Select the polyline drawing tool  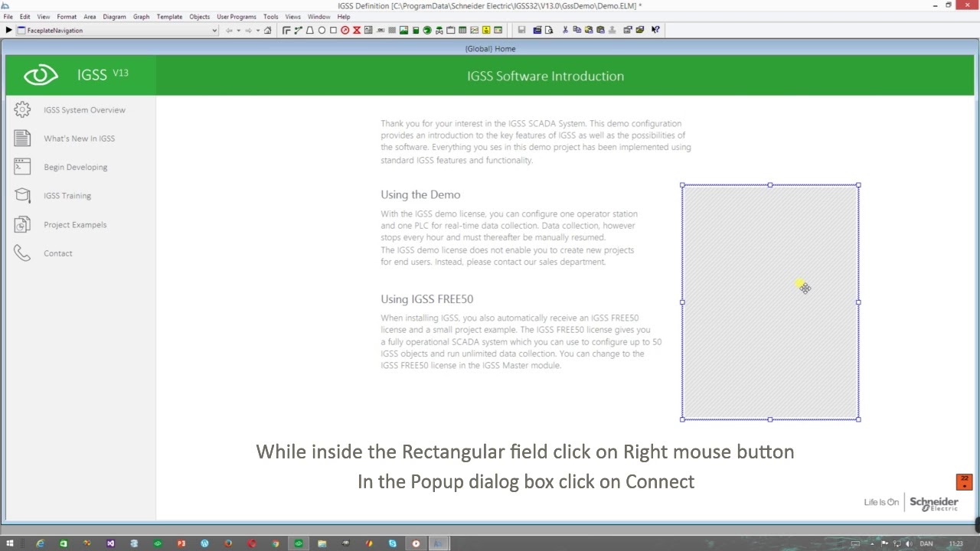pos(298,31)
